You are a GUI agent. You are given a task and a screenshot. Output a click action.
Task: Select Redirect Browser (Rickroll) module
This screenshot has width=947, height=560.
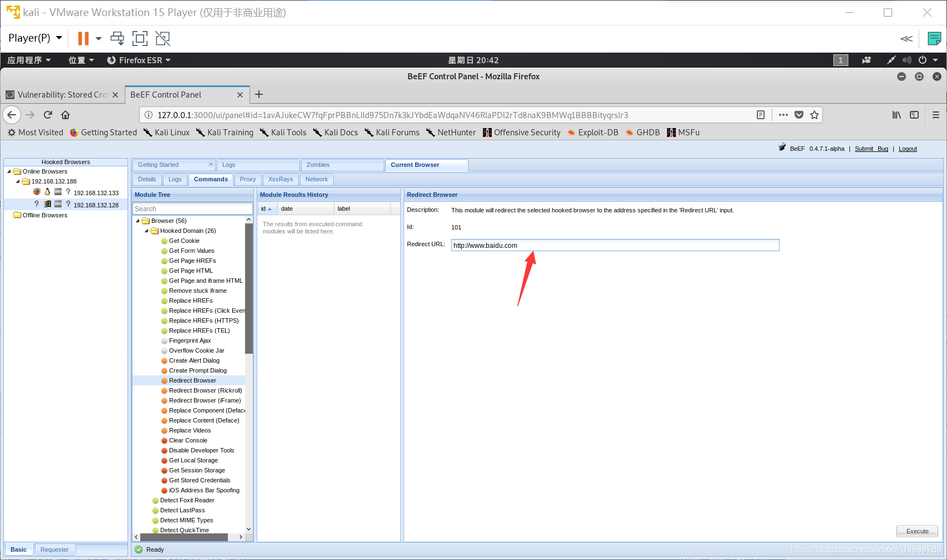[x=205, y=390]
